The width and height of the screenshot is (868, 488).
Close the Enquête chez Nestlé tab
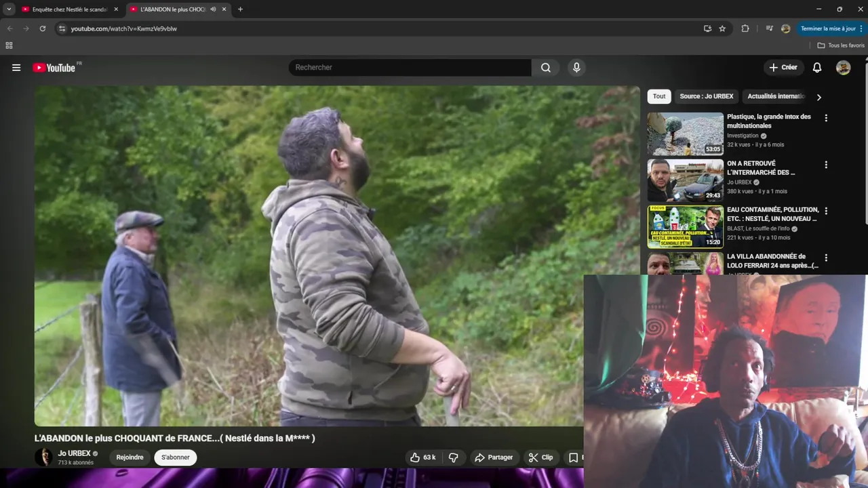(116, 9)
